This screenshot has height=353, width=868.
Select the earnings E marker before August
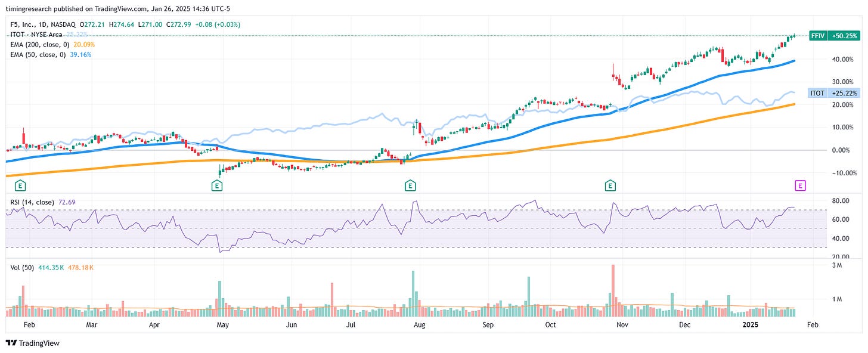pyautogui.click(x=410, y=185)
